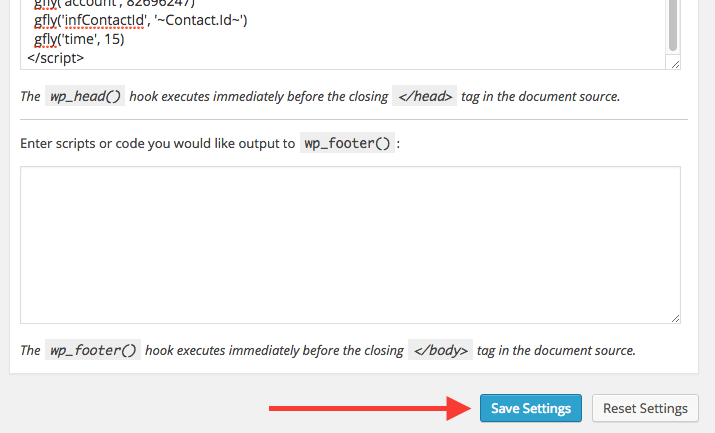Click 'tag in the document source' after </body>
The height and width of the screenshot is (433, 715).
pyautogui.click(x=556, y=350)
